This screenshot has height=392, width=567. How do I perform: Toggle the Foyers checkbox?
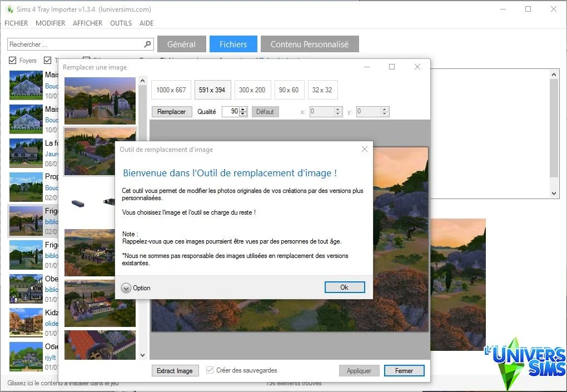(13, 61)
